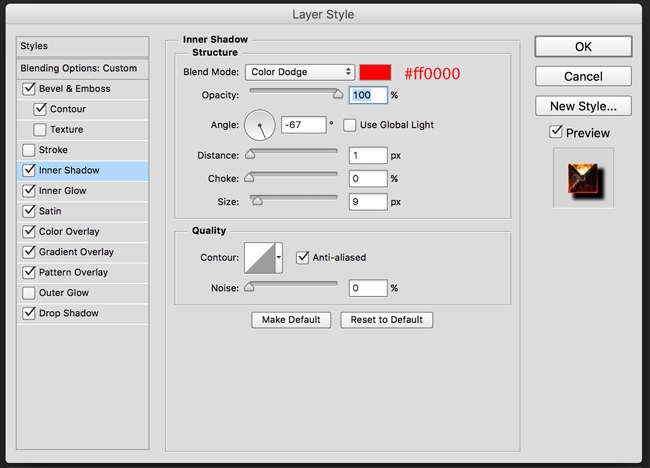Click the OK button

pos(583,46)
